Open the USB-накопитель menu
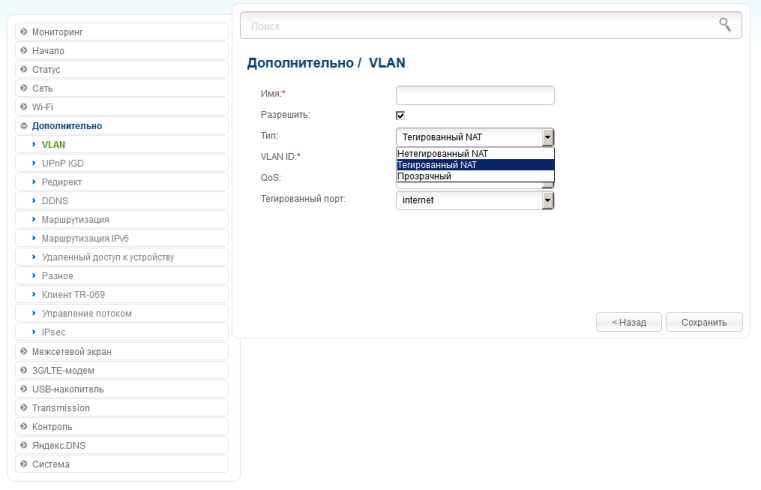 click(x=122, y=389)
